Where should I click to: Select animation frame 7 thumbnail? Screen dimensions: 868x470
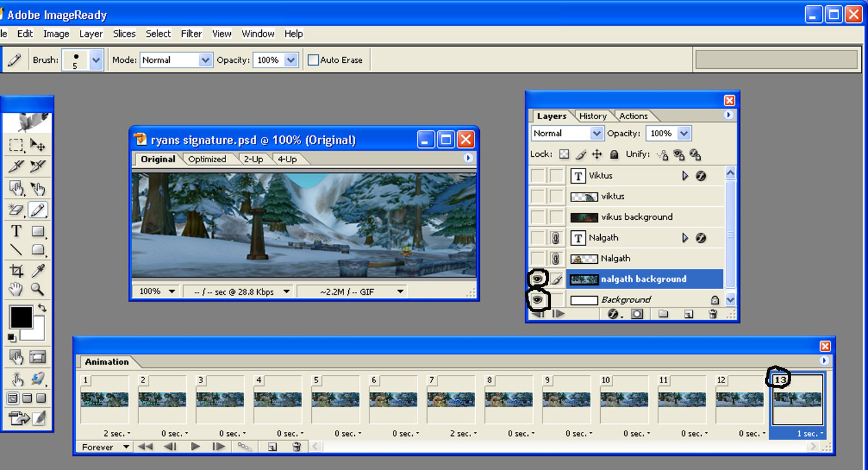click(x=450, y=399)
